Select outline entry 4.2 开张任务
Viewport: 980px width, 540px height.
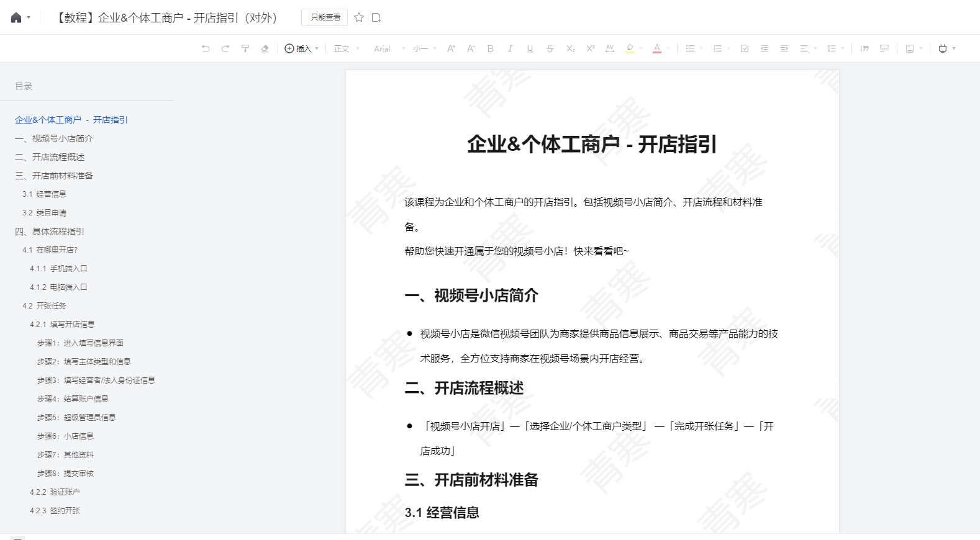44,306
